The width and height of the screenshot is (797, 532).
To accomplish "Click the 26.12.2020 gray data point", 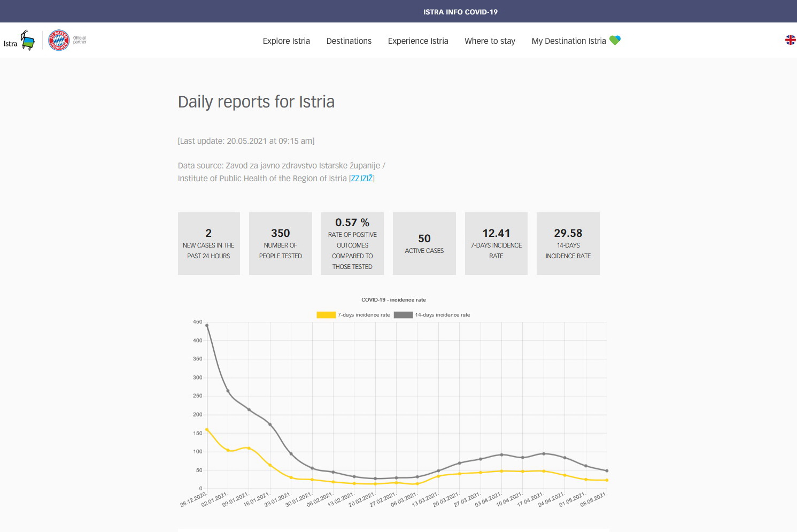I will (207, 325).
